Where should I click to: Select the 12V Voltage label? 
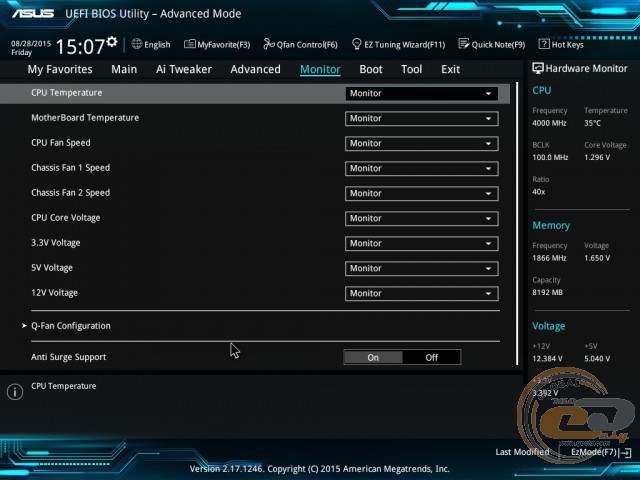[54, 293]
